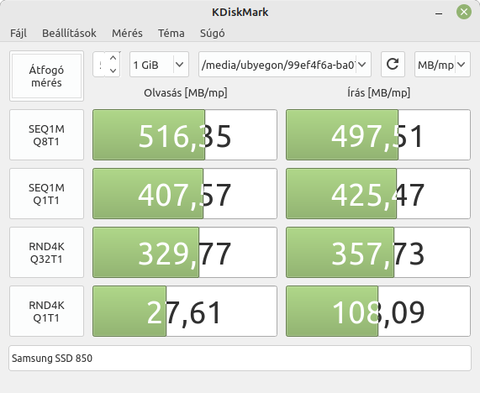Minimize the KDiskMark window
480x393 pixels.
pos(439,13)
